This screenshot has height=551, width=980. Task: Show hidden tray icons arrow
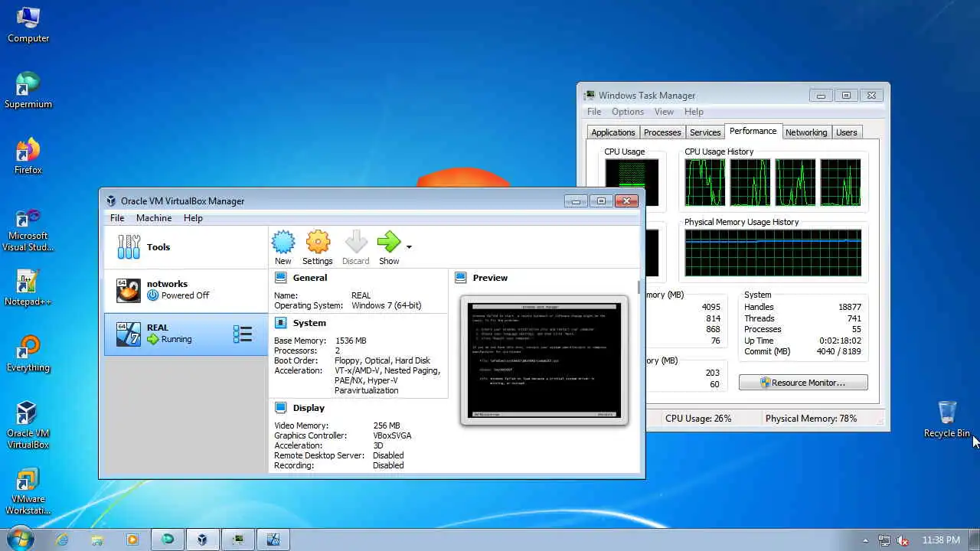tap(865, 540)
